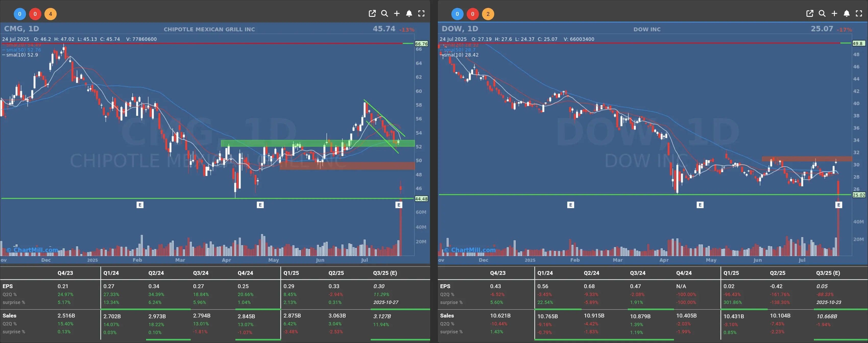Click the ChartMill.com link on CMG chart

[x=32, y=250]
